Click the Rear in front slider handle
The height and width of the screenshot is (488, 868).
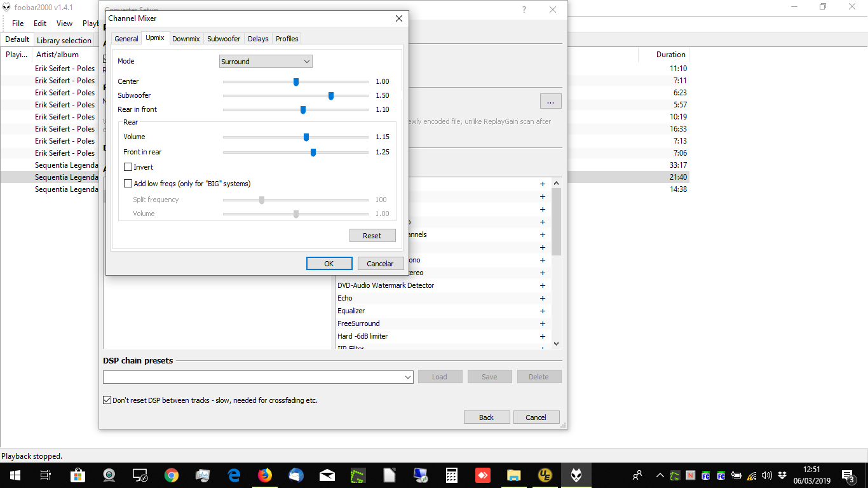click(x=303, y=109)
